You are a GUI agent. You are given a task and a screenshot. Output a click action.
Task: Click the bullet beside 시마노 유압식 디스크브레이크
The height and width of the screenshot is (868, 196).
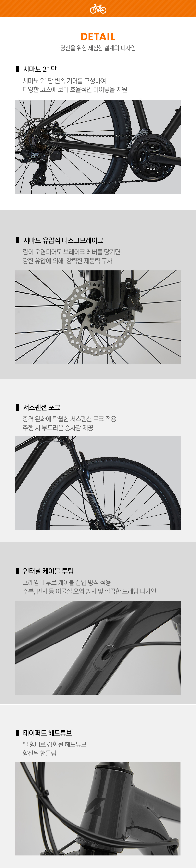(17, 241)
